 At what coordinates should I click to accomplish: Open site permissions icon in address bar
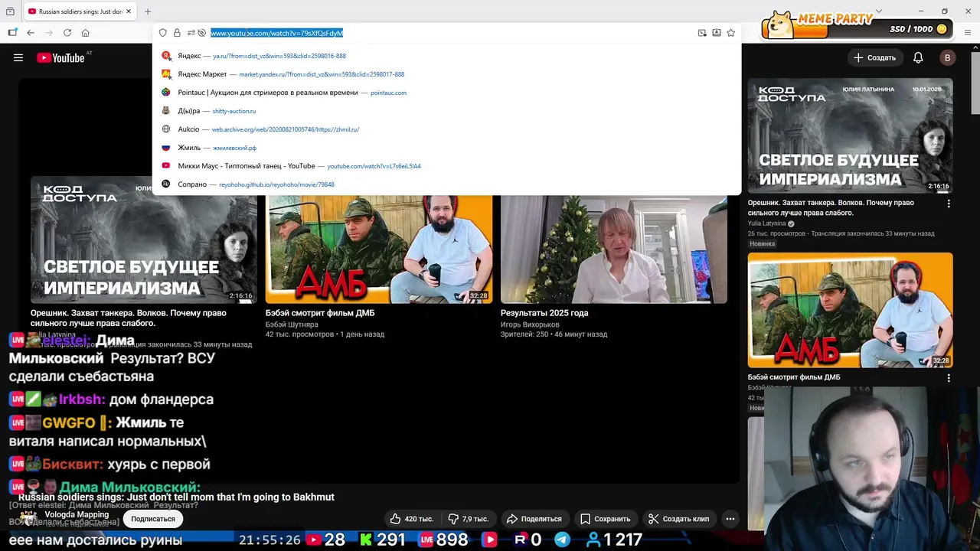click(x=191, y=33)
